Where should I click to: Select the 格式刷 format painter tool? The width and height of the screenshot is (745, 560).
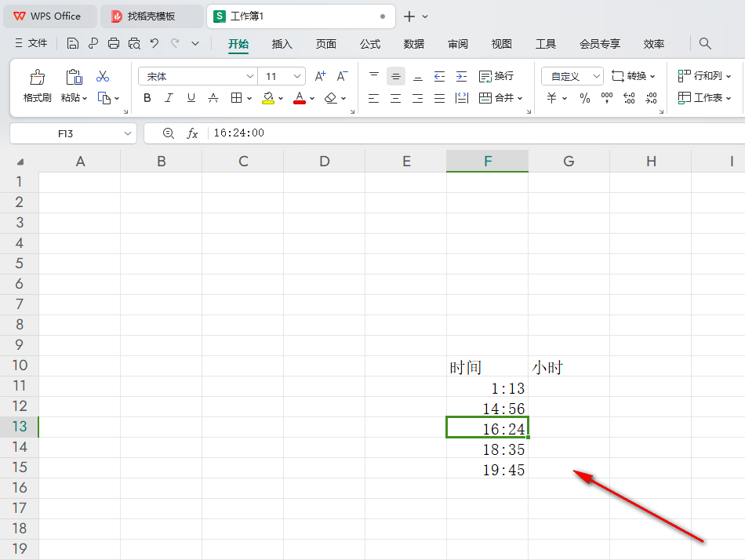coord(36,82)
